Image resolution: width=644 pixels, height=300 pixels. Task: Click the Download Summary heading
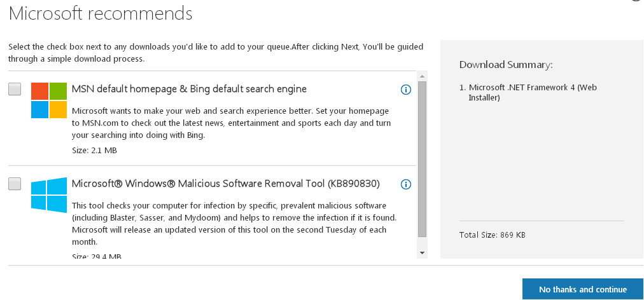[506, 65]
